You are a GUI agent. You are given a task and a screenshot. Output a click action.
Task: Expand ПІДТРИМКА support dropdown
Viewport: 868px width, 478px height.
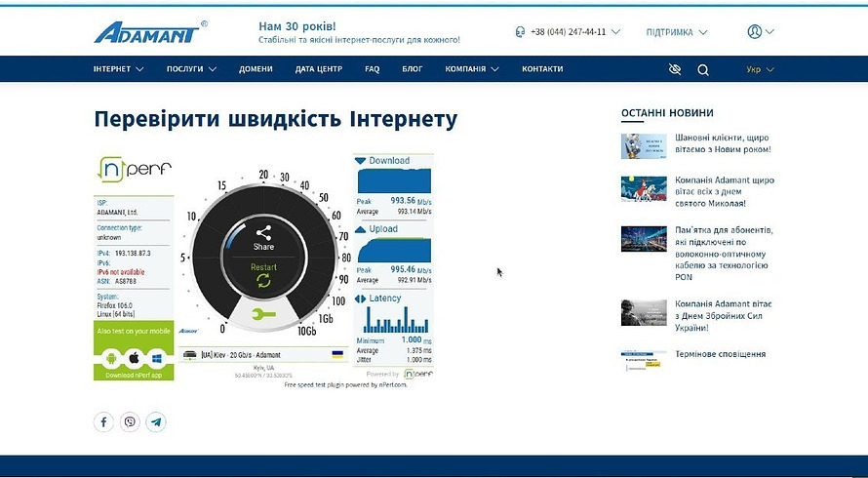tap(677, 32)
